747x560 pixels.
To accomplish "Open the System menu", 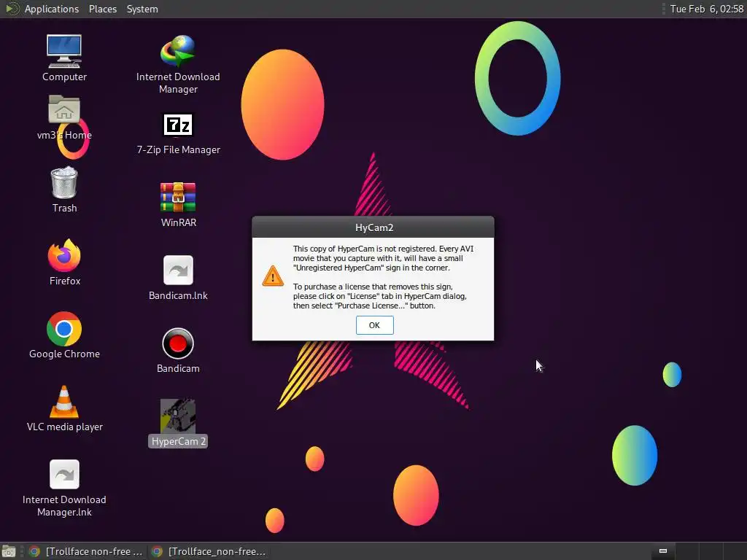I will [142, 9].
